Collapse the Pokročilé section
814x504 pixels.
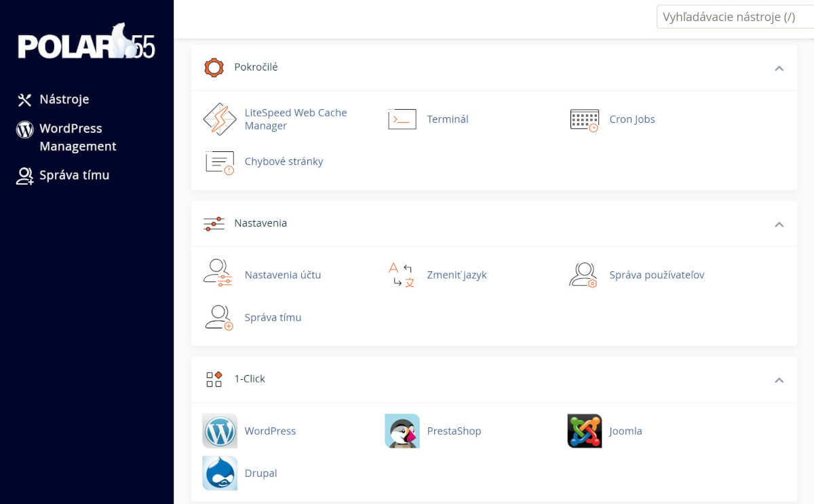tap(779, 68)
